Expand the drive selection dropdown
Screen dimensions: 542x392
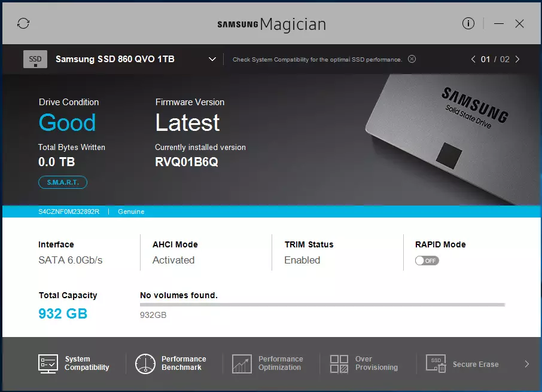click(212, 59)
